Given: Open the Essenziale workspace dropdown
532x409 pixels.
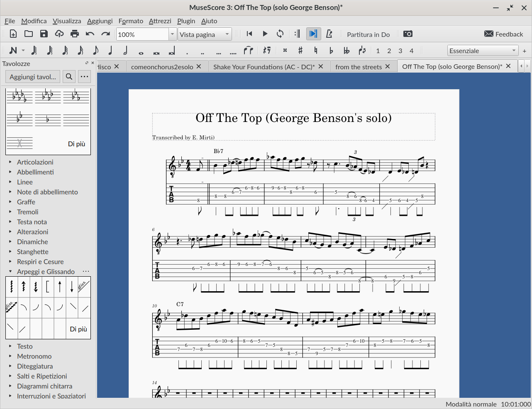Looking at the screenshot, I should coord(483,51).
